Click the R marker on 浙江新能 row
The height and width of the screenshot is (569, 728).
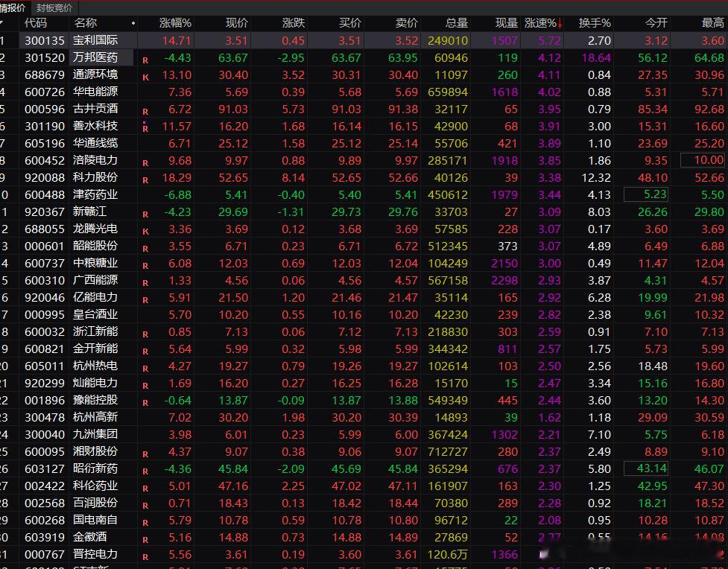coord(145,334)
